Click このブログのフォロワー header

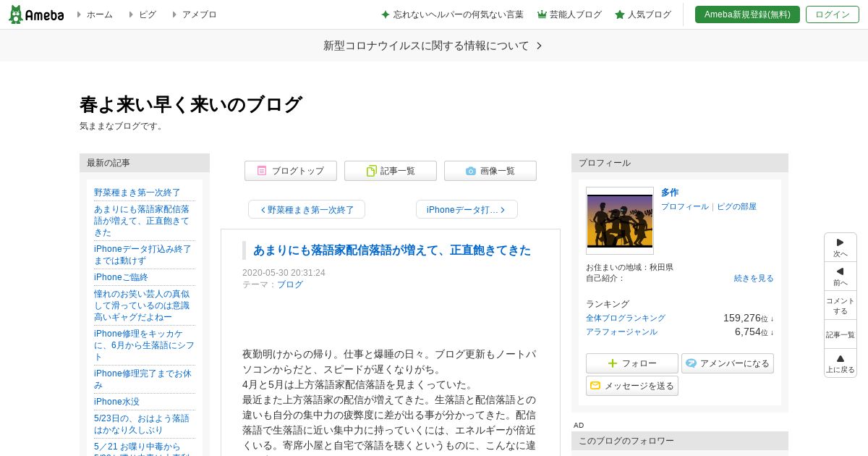[x=680, y=441]
